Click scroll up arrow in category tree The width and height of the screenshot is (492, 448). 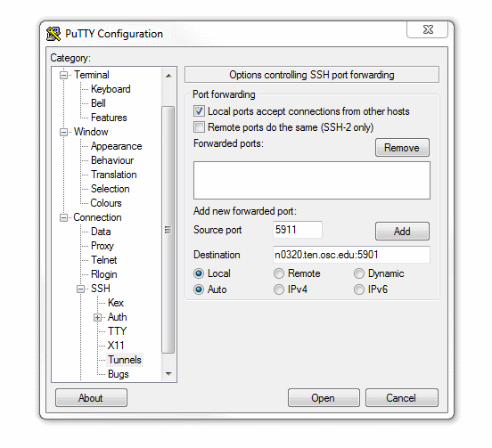[x=168, y=76]
